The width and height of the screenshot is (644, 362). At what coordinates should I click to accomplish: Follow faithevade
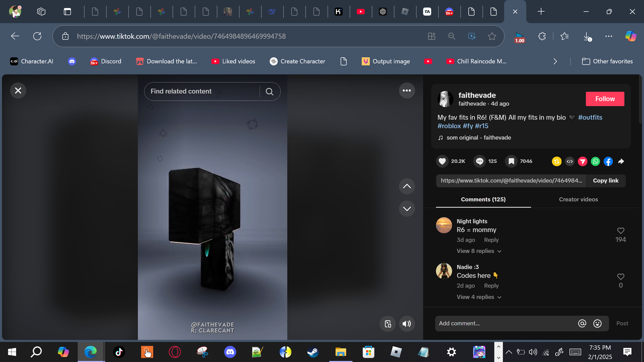click(x=605, y=99)
